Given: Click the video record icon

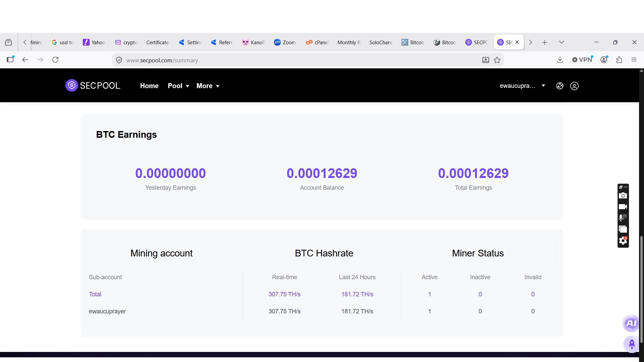Looking at the screenshot, I should 623,207.
